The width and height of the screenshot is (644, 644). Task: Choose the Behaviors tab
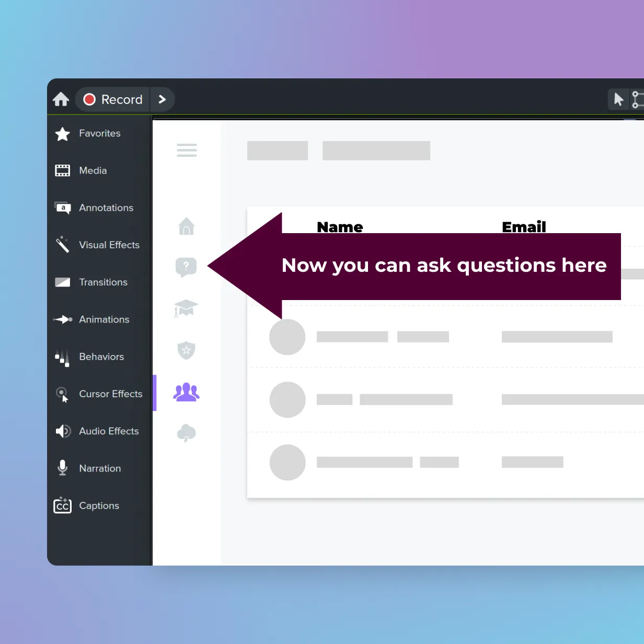coord(89,356)
